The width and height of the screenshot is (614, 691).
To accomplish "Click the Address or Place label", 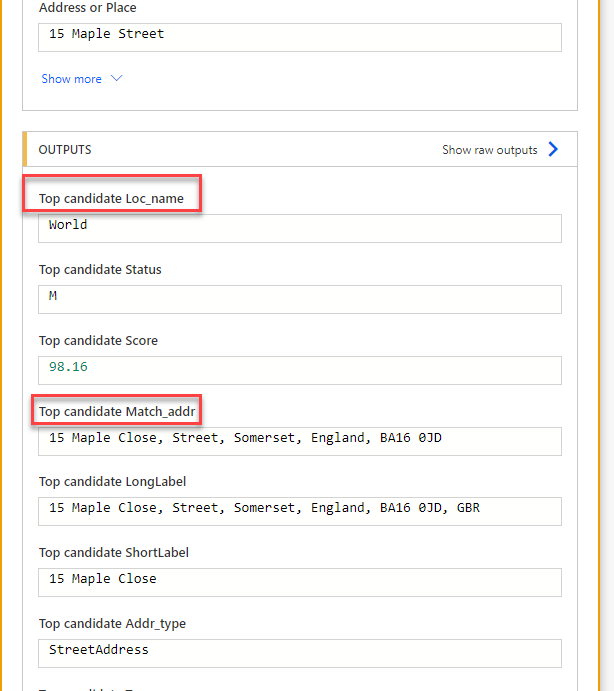I will click(88, 8).
